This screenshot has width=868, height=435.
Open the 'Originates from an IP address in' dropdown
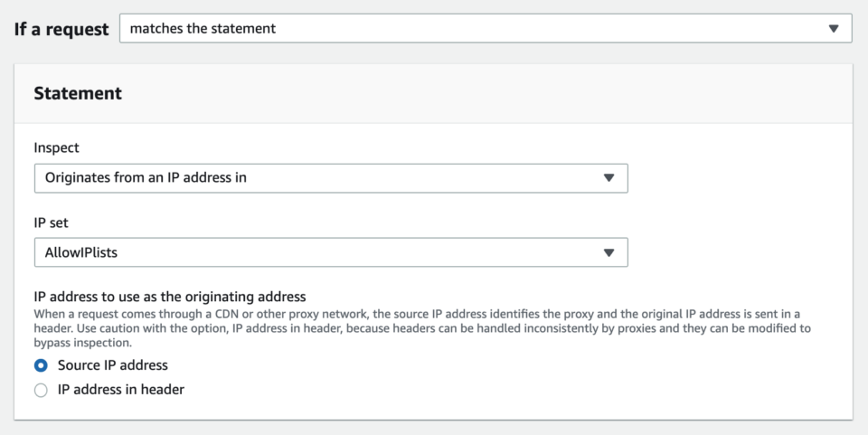coord(331,178)
